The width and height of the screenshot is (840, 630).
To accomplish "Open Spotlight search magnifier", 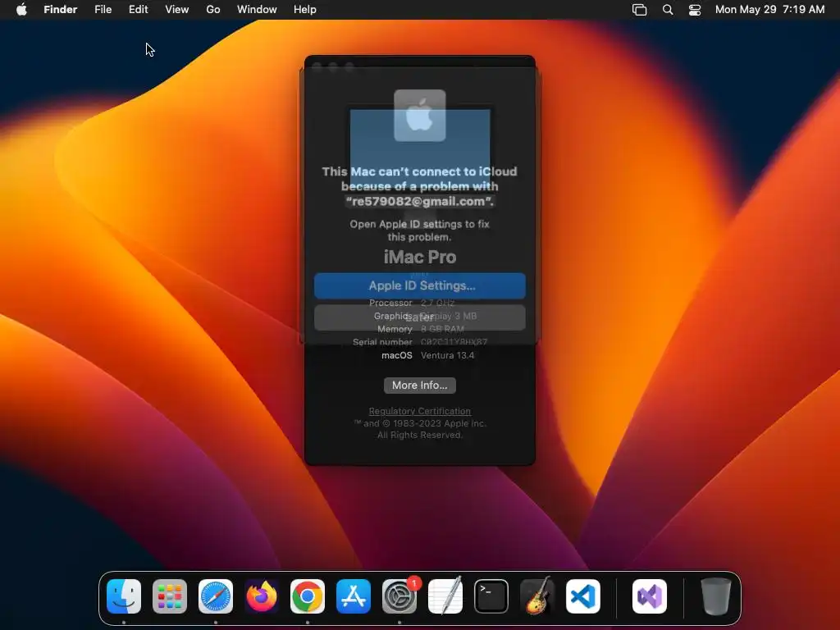I will pos(668,10).
